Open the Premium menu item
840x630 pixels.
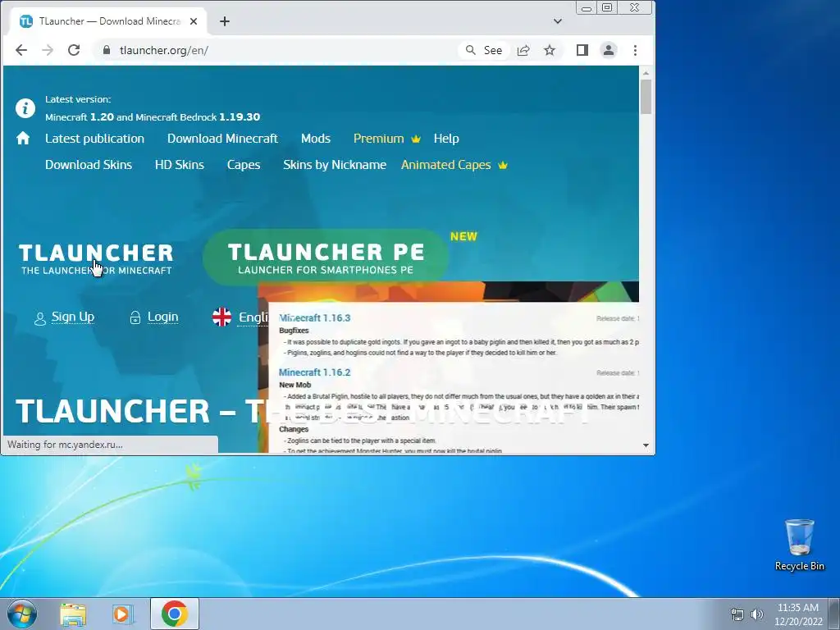379,139
